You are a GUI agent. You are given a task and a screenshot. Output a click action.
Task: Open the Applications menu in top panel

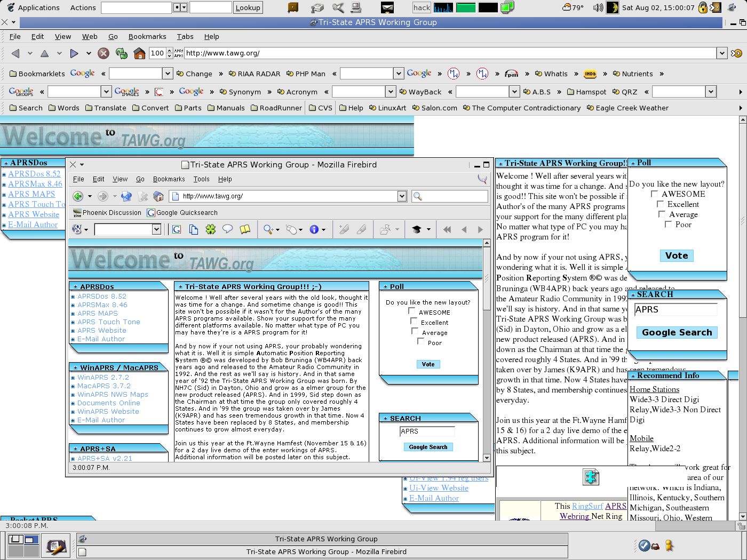[x=33, y=8]
